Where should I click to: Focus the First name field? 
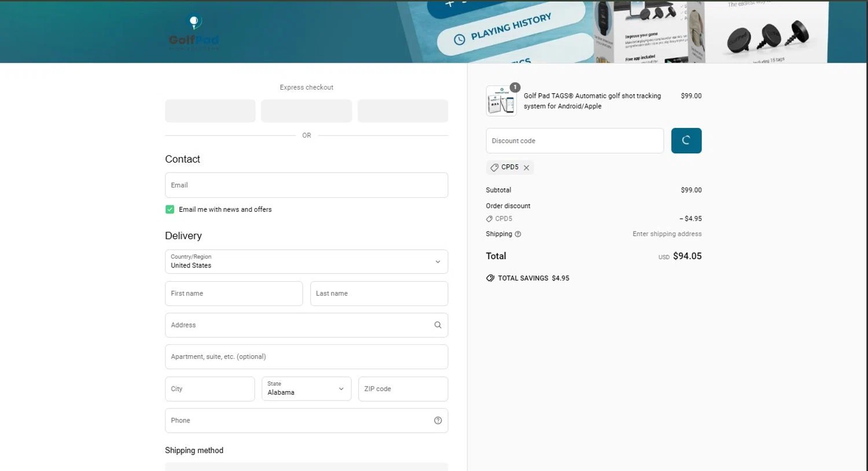click(x=234, y=293)
